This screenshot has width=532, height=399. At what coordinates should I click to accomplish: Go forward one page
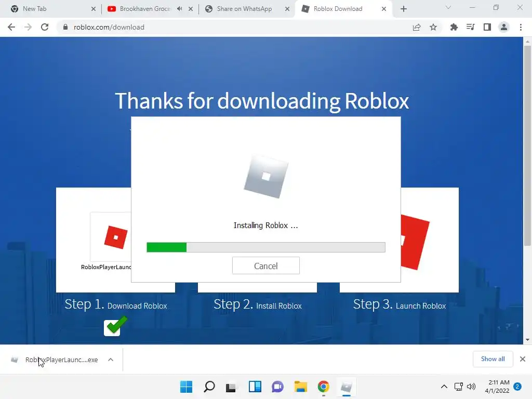tap(28, 27)
